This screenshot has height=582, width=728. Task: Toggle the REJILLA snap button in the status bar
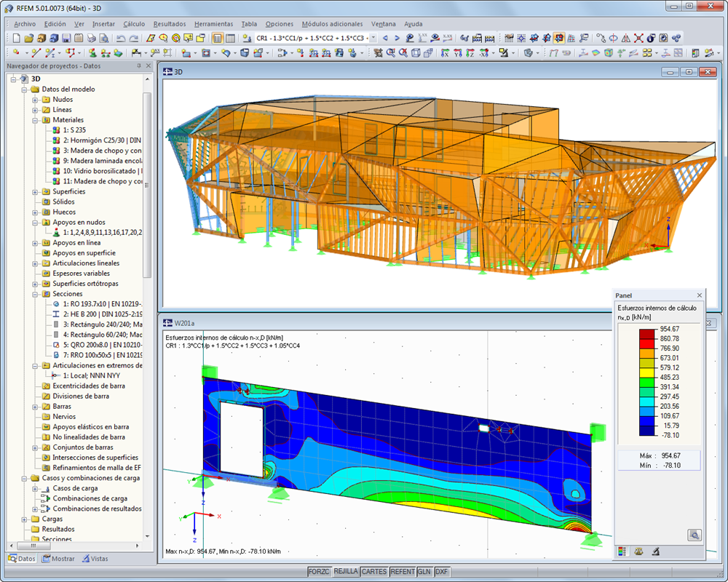pos(346,572)
